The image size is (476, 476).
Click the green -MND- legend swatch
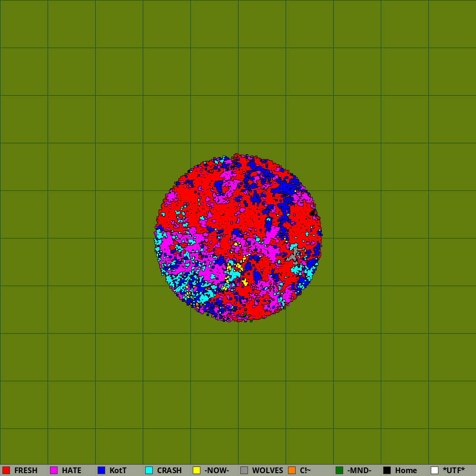coord(339,470)
